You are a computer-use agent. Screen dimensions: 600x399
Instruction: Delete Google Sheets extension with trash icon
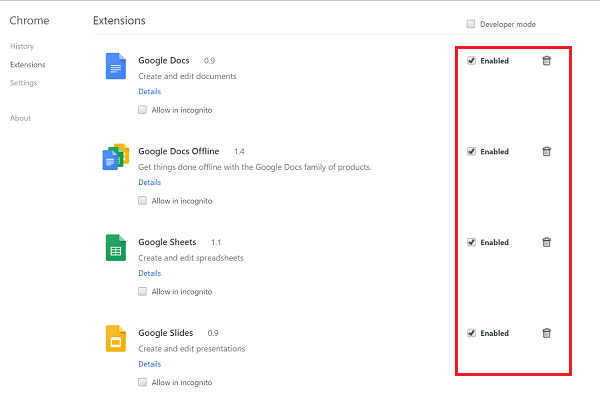pyautogui.click(x=546, y=242)
